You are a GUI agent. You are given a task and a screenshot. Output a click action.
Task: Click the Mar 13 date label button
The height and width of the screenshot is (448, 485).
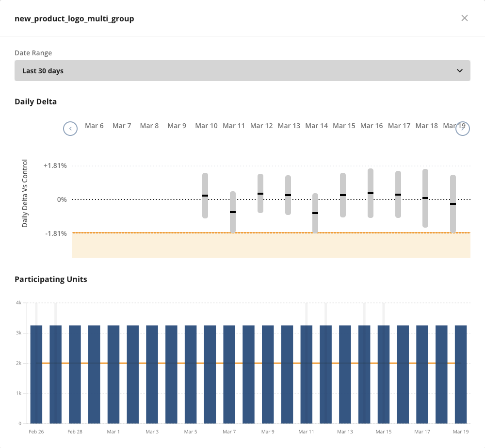[x=289, y=125]
